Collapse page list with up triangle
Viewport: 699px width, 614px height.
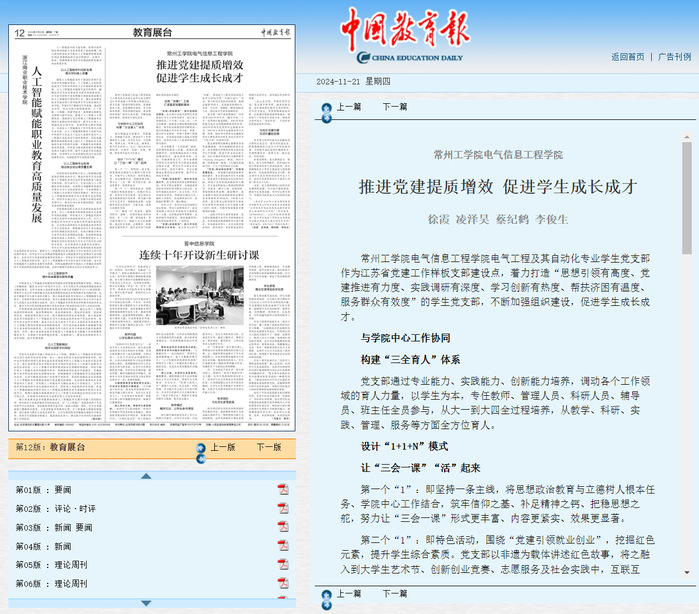(146, 476)
